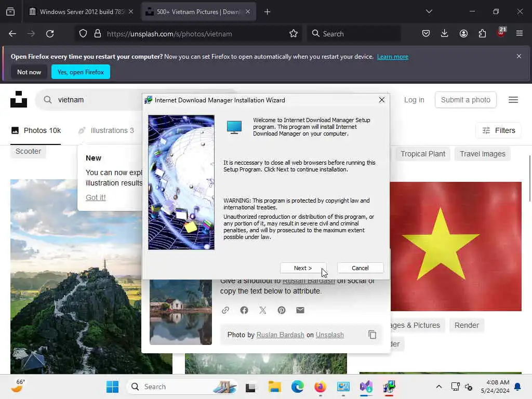The image size is (532, 399).
Task: Close the Internet Download Manager wizard dialog
Action: [382, 100]
